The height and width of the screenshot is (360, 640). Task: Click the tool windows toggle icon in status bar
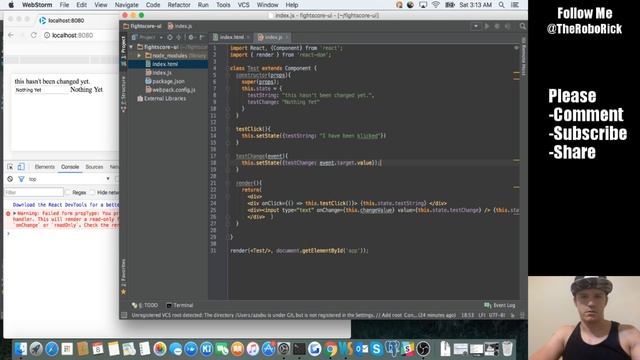124,315
